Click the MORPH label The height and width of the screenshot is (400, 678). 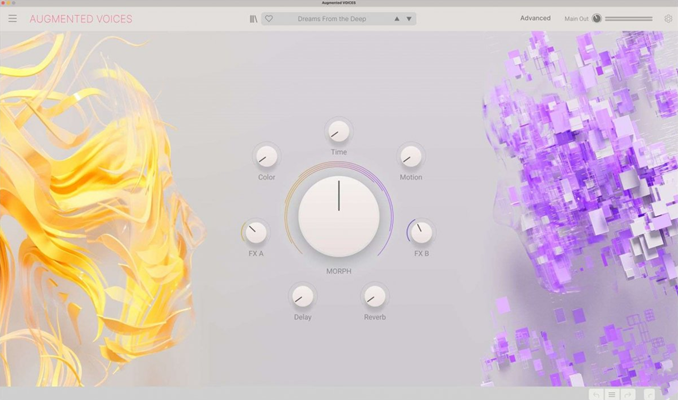pos(339,271)
